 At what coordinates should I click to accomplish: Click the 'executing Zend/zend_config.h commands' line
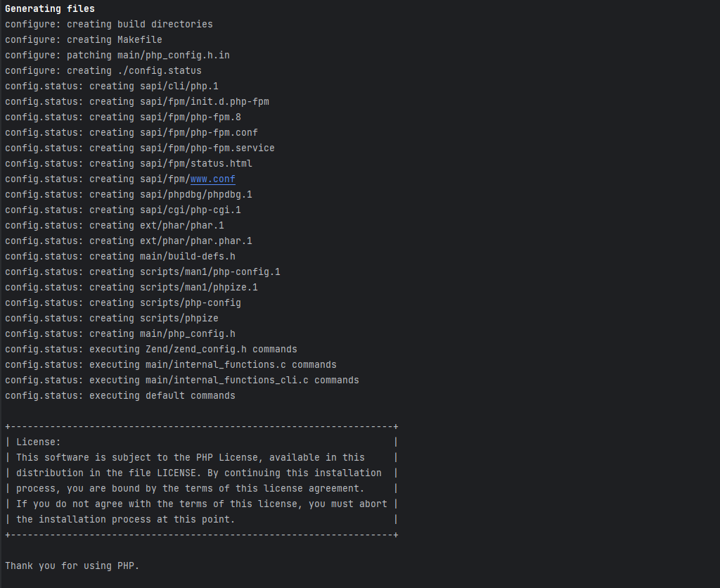point(151,350)
